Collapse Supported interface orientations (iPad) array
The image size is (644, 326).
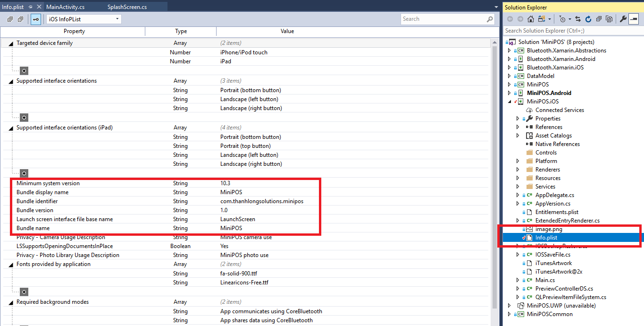point(10,128)
